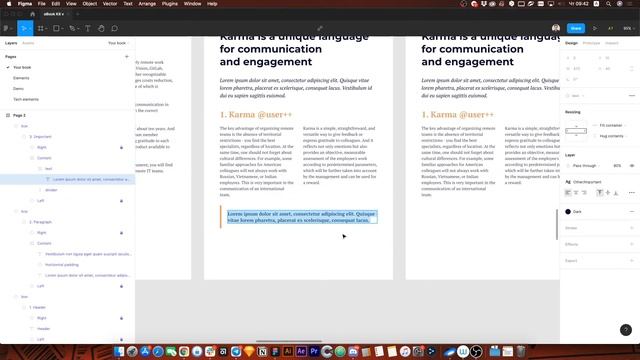Select the Rectangle shape tool
Viewport: 640px width, 360px height.
(56, 28)
